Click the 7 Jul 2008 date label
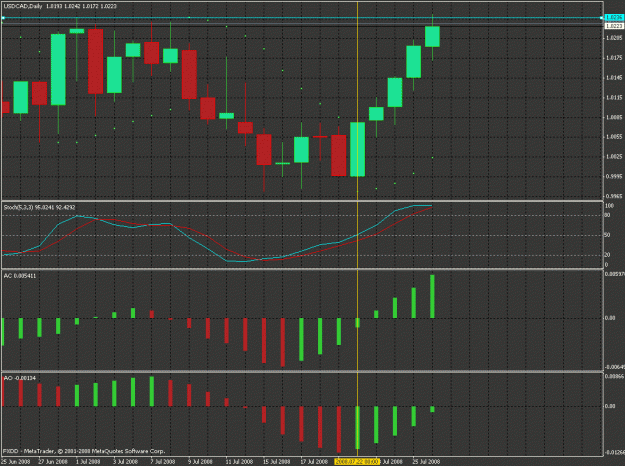Viewport: 625px width, 466px height. point(163,462)
